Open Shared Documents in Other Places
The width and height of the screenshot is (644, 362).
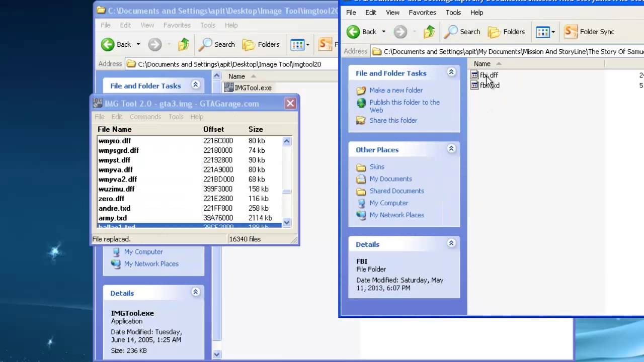[x=396, y=191]
